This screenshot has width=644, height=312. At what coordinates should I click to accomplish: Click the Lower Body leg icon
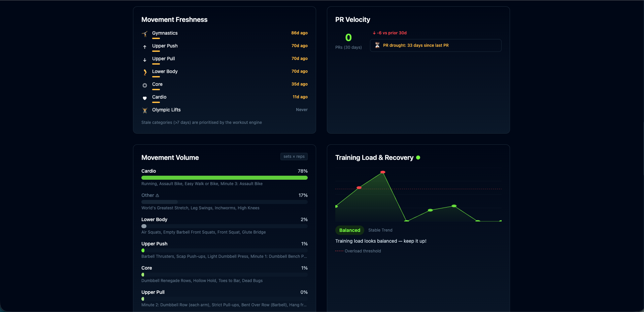145,72
